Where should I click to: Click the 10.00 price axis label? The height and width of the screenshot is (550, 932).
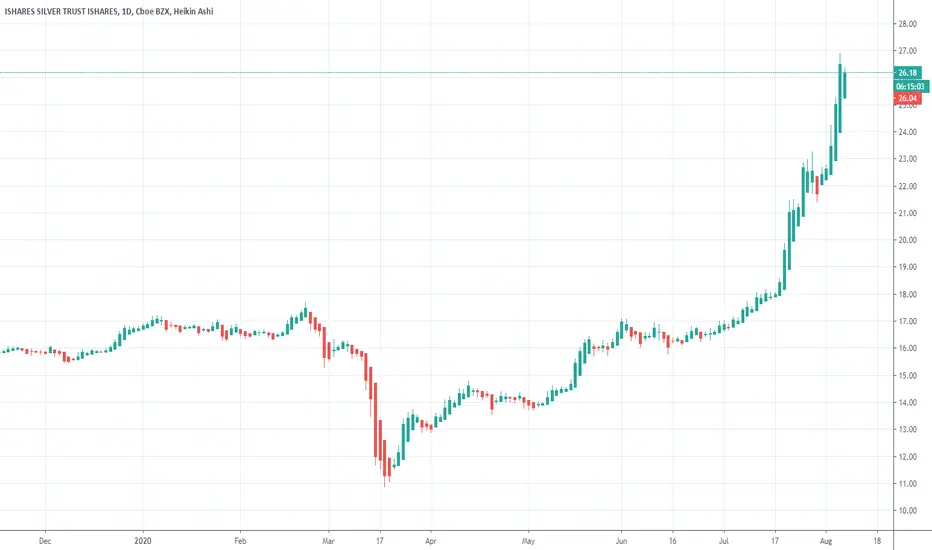pos(907,511)
